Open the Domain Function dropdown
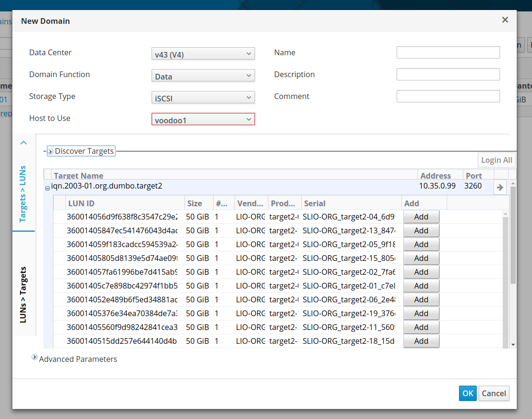Screen dimensions: 532x419 coord(203,76)
